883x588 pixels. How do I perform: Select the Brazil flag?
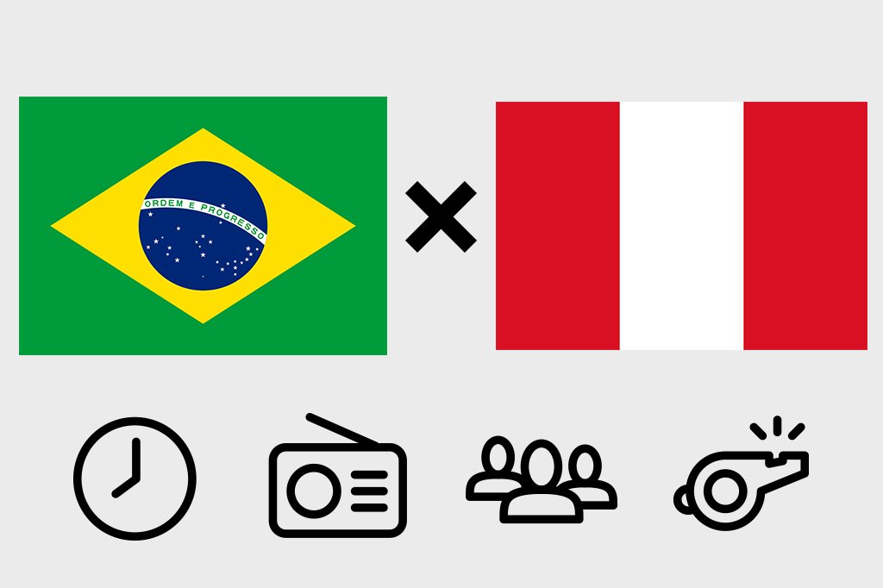203,226
